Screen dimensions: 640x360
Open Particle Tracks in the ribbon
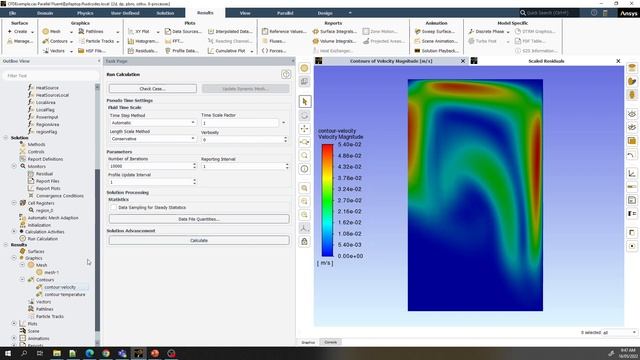point(96,41)
